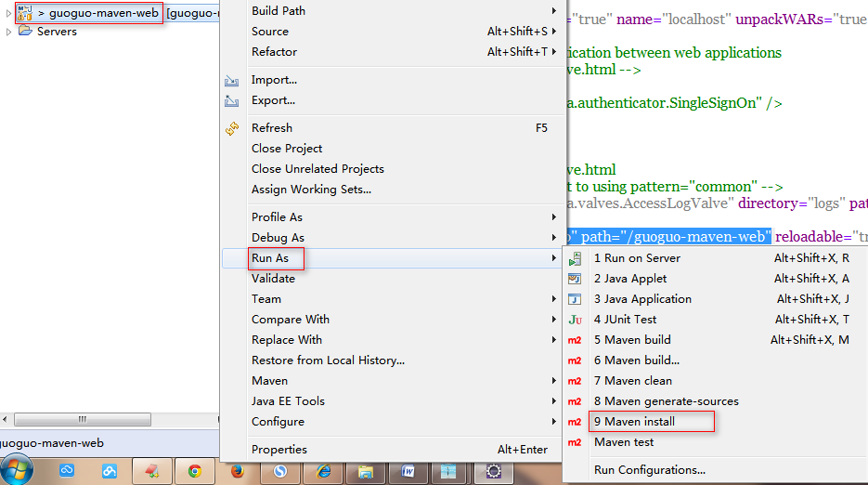
Task: Open Firefox from the taskbar
Action: (238, 471)
